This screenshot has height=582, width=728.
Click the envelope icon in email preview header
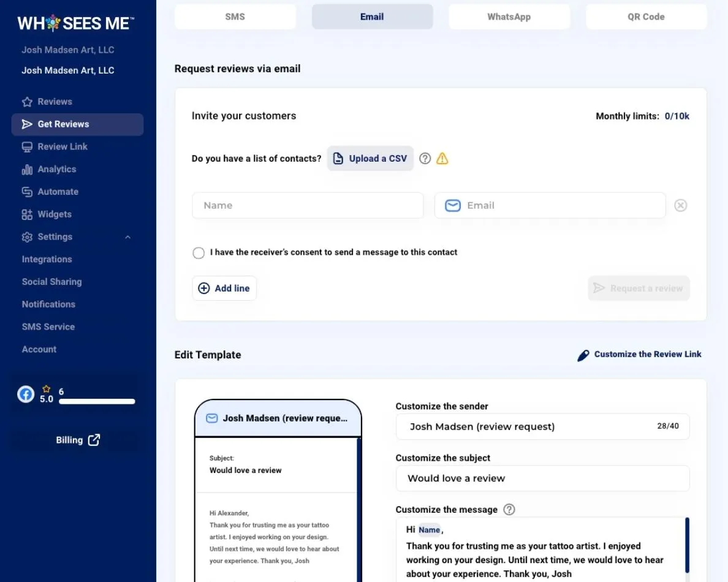point(211,418)
